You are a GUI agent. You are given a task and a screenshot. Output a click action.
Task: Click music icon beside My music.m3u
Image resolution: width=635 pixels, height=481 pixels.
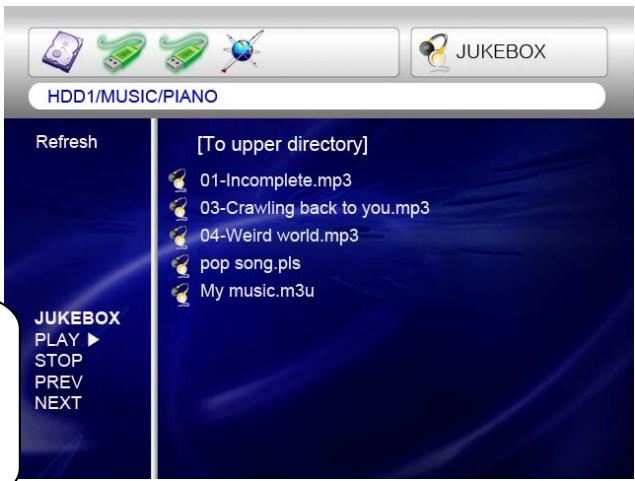pyautogui.click(x=179, y=293)
